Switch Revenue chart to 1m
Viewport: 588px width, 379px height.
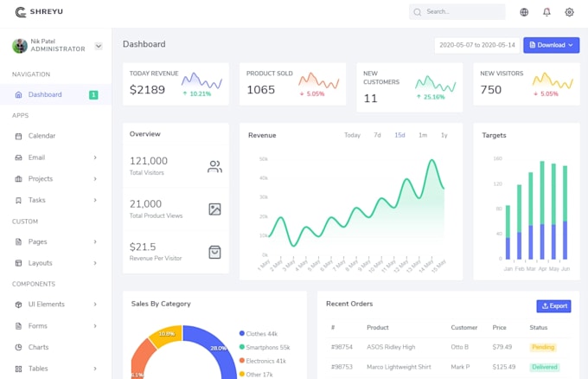click(x=423, y=135)
